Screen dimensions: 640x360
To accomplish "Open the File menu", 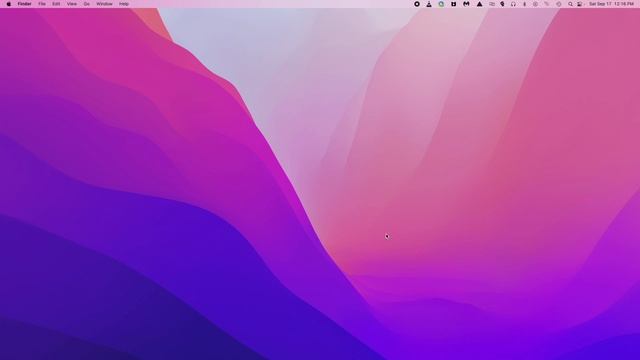I will click(x=42, y=4).
